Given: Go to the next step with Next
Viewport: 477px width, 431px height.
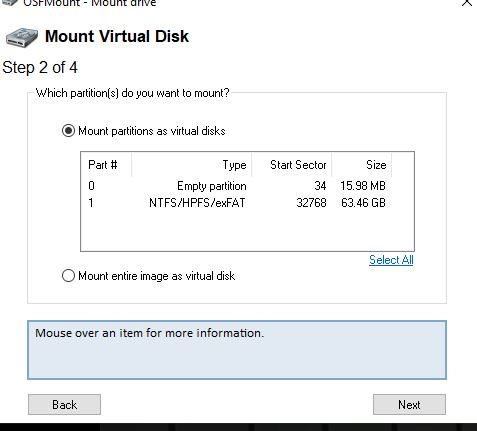Looking at the screenshot, I should point(409,404).
